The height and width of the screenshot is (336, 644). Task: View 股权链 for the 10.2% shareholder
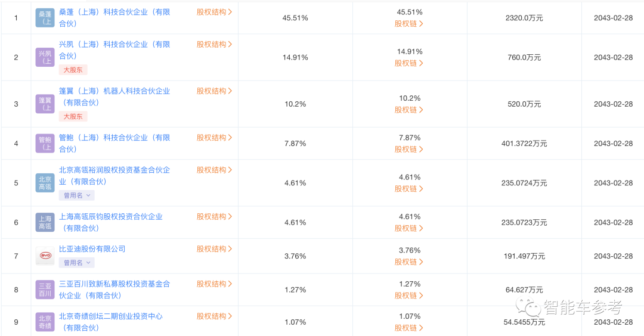[409, 110]
